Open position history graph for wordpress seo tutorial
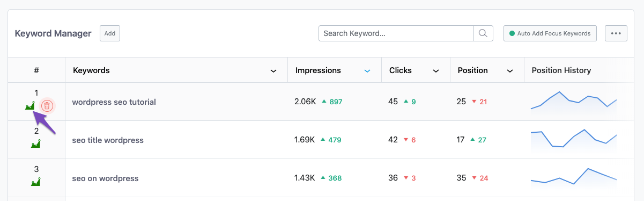This screenshot has width=644, height=201. 574,102
